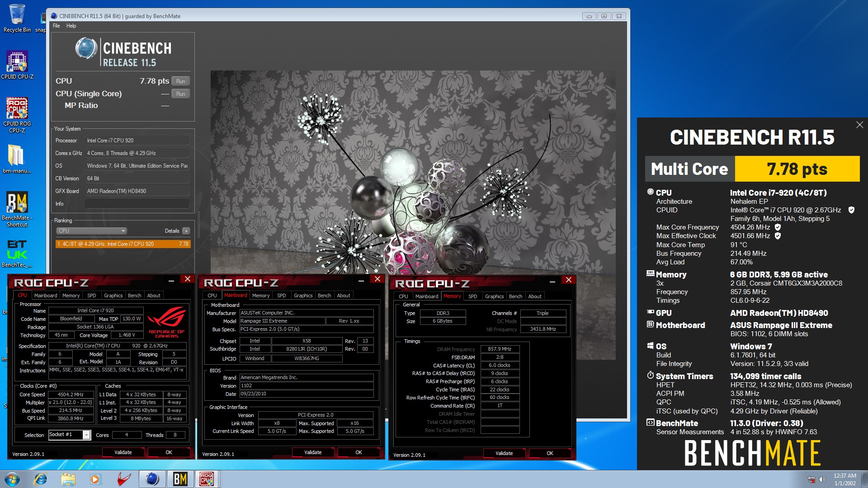The height and width of the screenshot is (488, 868).
Task: Click NB Frequency 3431.8 MHz value
Action: coord(542,329)
